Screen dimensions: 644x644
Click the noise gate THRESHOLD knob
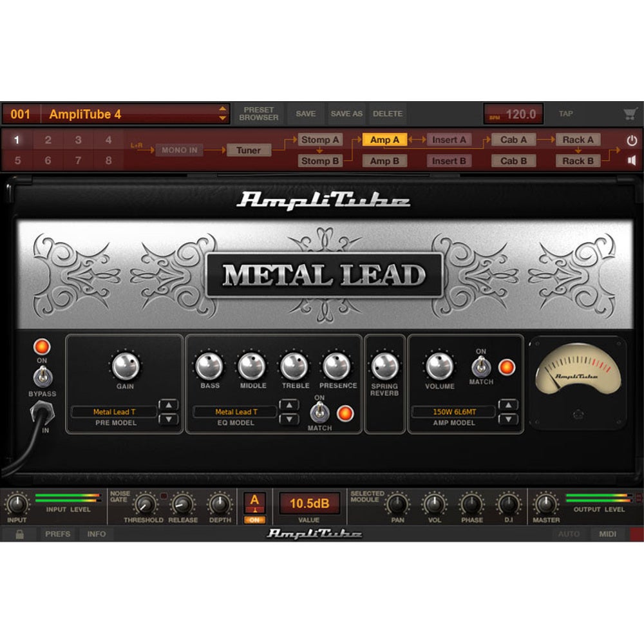144,504
